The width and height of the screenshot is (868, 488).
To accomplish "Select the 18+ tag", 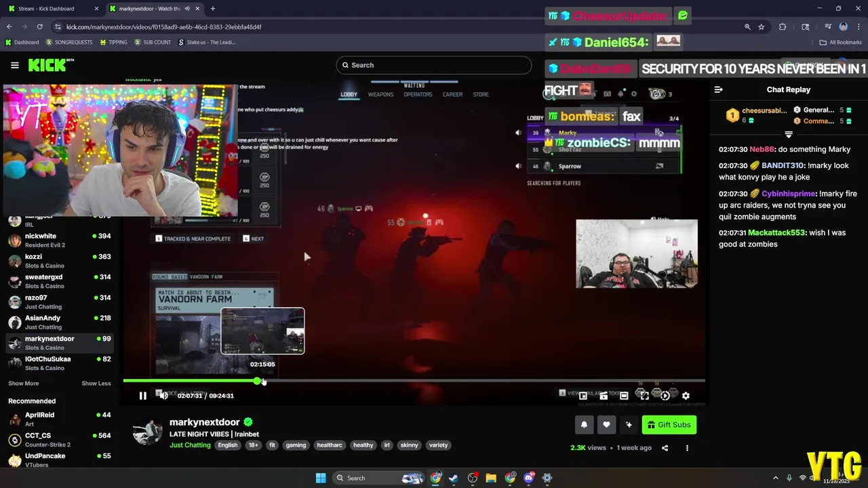I will coord(253,445).
